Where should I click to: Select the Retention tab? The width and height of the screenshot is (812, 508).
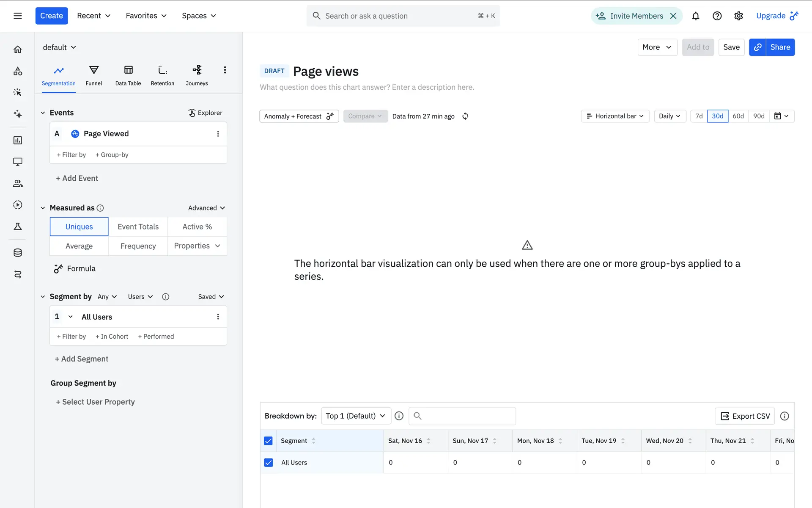[162, 76]
